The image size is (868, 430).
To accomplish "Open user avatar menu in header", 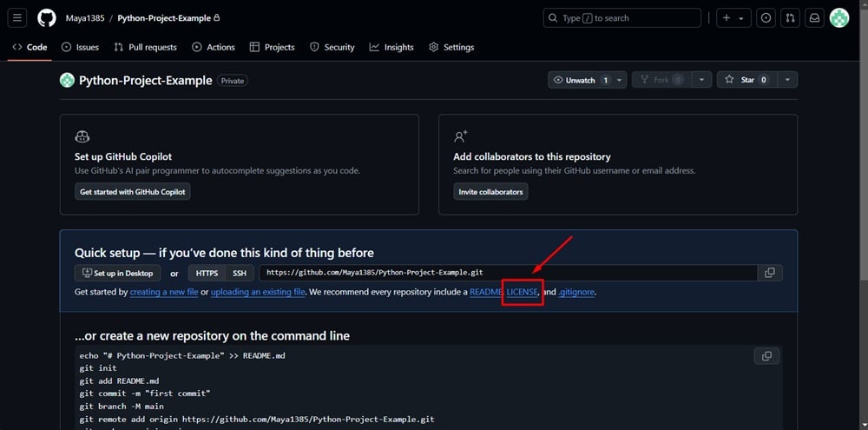I will coord(839,17).
